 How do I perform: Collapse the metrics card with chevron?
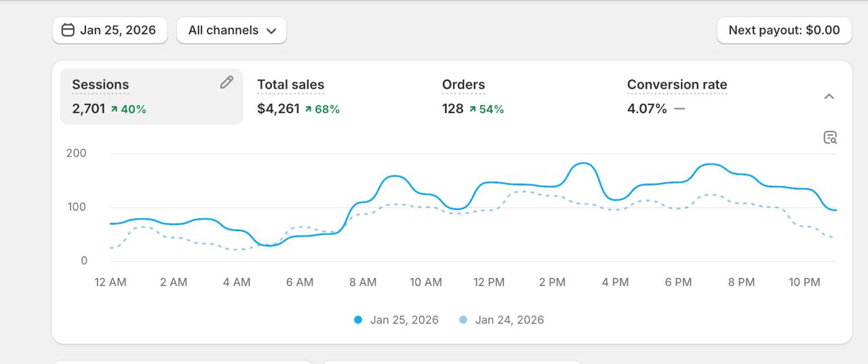[829, 97]
